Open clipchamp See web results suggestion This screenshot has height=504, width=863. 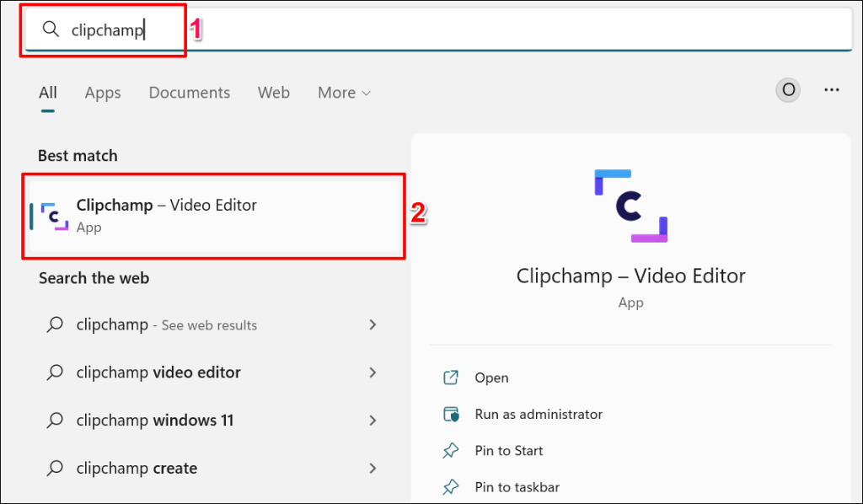coord(212,324)
